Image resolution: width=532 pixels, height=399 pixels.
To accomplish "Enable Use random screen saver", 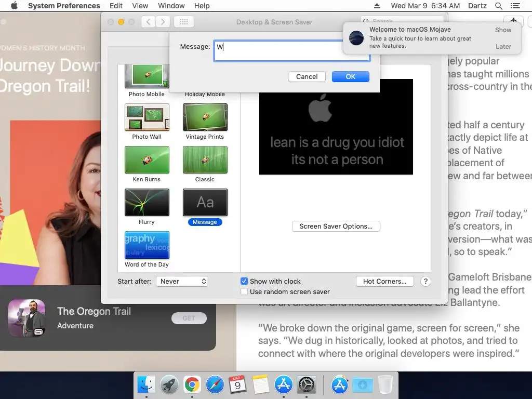I will 244,292.
